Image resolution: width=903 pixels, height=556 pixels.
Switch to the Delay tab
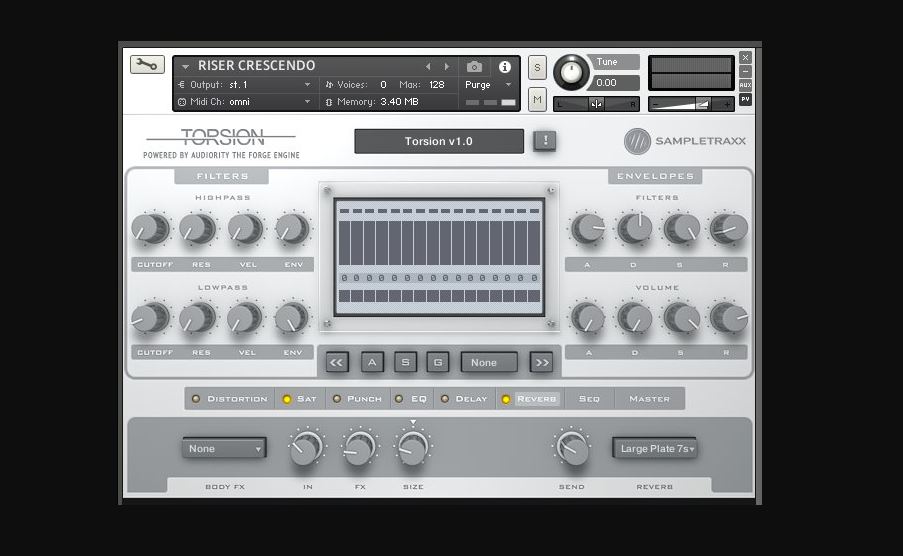click(471, 399)
